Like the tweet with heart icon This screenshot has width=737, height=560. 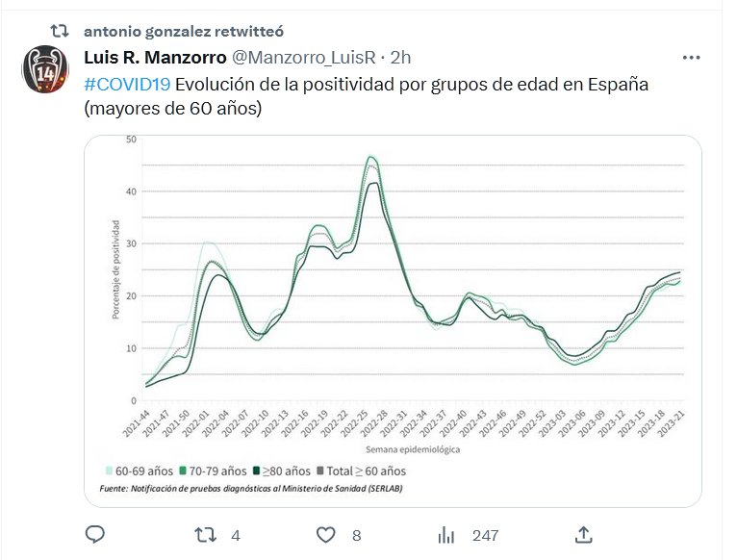point(325,534)
